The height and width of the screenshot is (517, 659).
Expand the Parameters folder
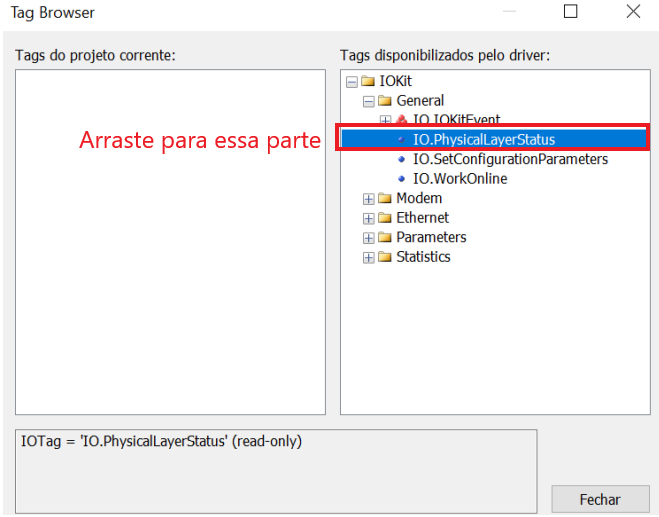[x=368, y=238]
